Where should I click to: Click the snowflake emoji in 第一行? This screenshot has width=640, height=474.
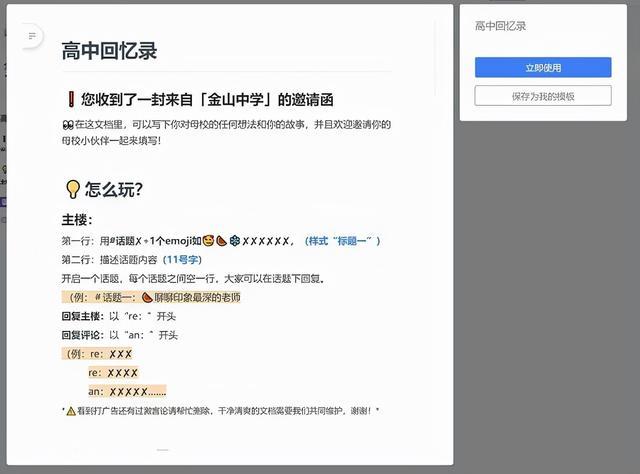pos(235,241)
